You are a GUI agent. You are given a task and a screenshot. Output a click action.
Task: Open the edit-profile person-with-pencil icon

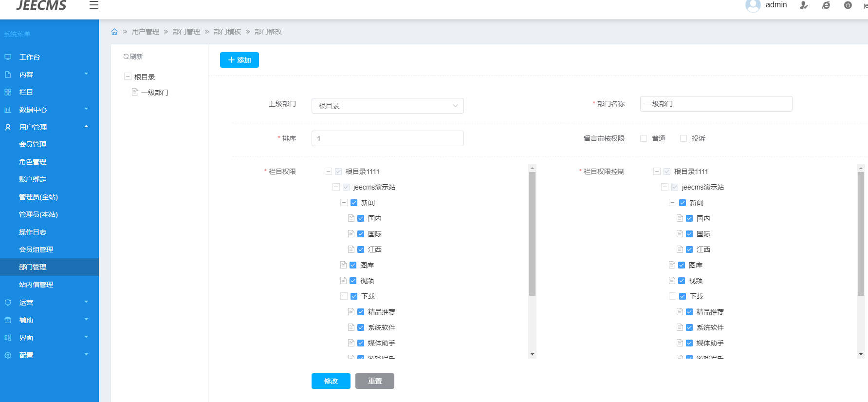point(804,5)
